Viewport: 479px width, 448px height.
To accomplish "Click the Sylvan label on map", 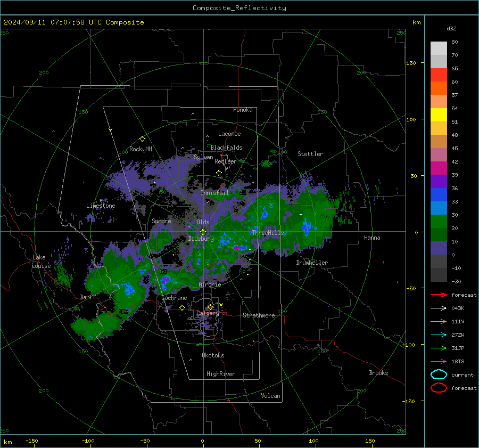I will [203, 157].
